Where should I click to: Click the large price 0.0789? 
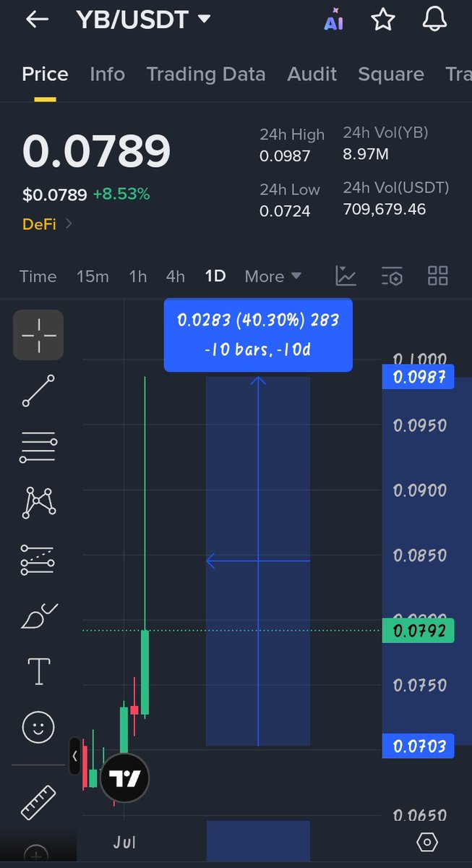pos(96,151)
